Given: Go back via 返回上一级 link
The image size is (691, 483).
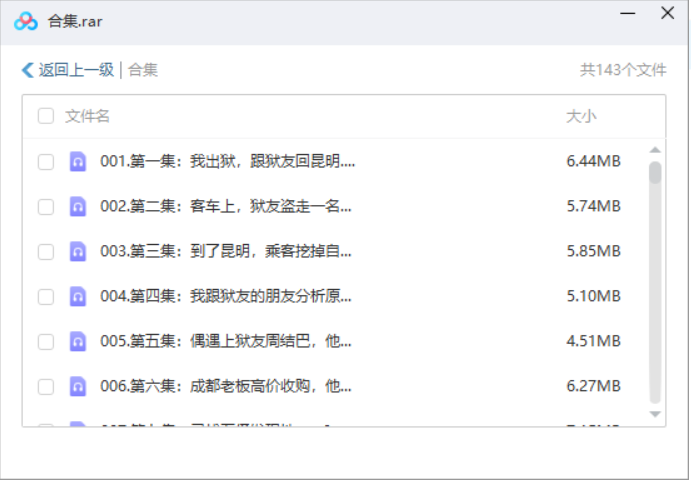Looking at the screenshot, I should coord(75,70).
